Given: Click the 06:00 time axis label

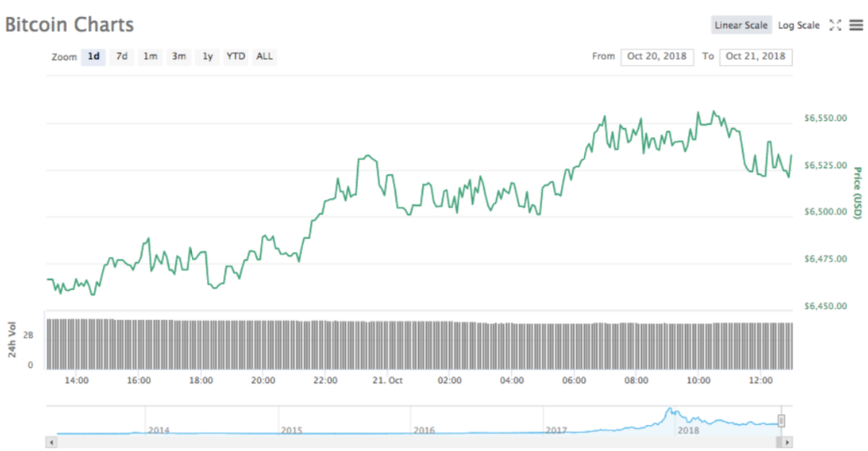Looking at the screenshot, I should [x=574, y=380].
